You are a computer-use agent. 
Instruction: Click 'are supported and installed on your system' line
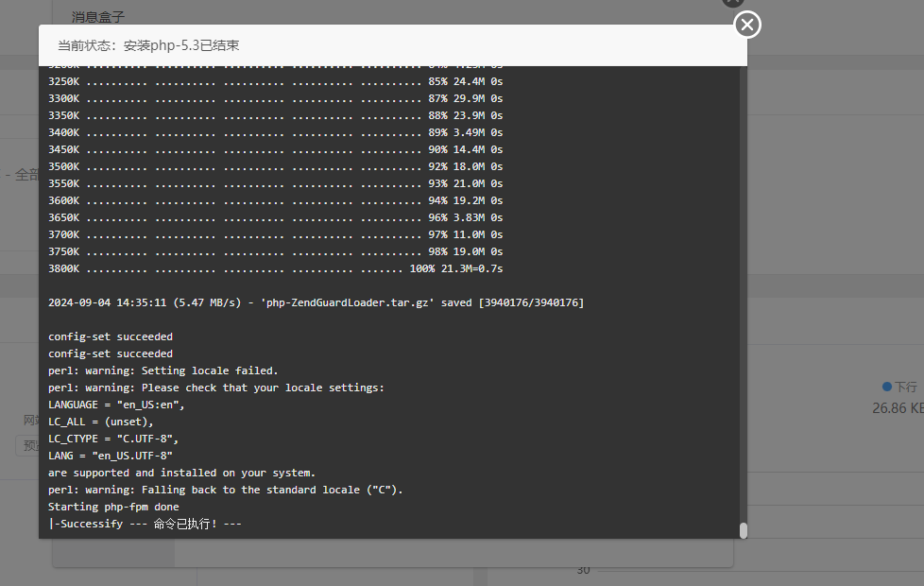(181, 473)
